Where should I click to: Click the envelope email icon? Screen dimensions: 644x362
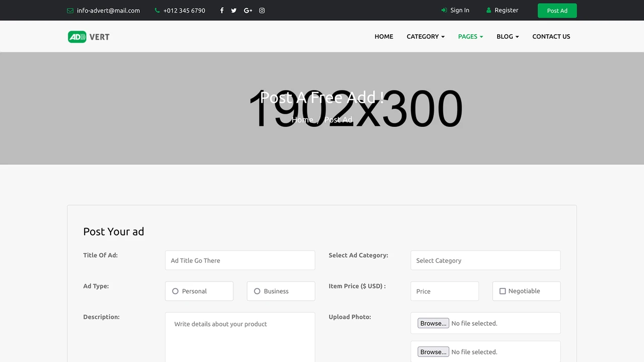click(x=70, y=11)
